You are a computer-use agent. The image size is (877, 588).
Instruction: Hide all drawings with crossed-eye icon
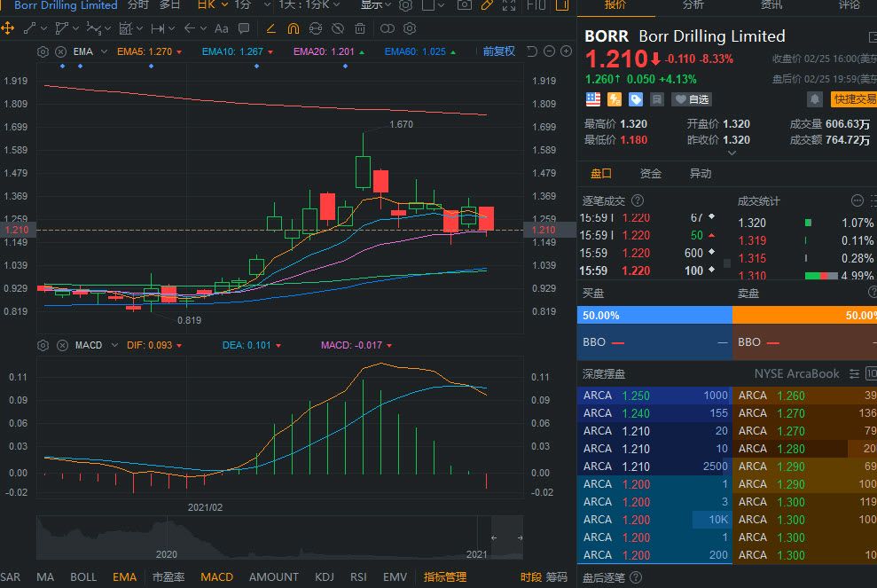coord(337,28)
